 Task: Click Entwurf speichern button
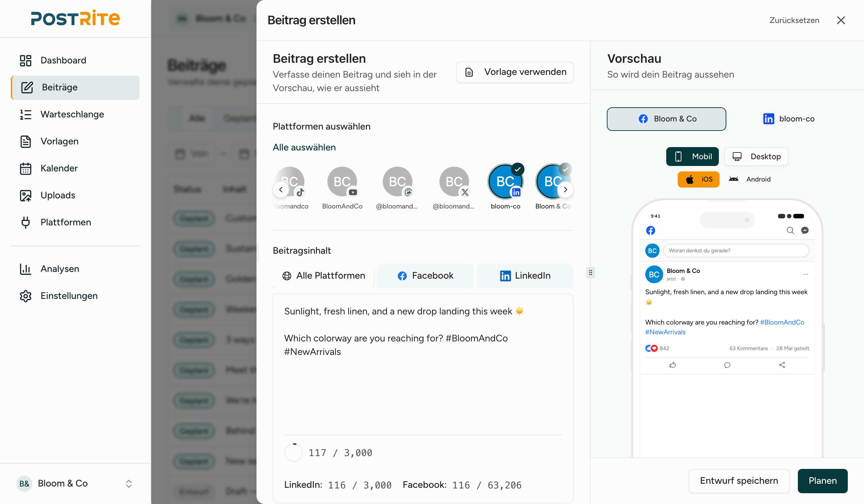(739, 481)
